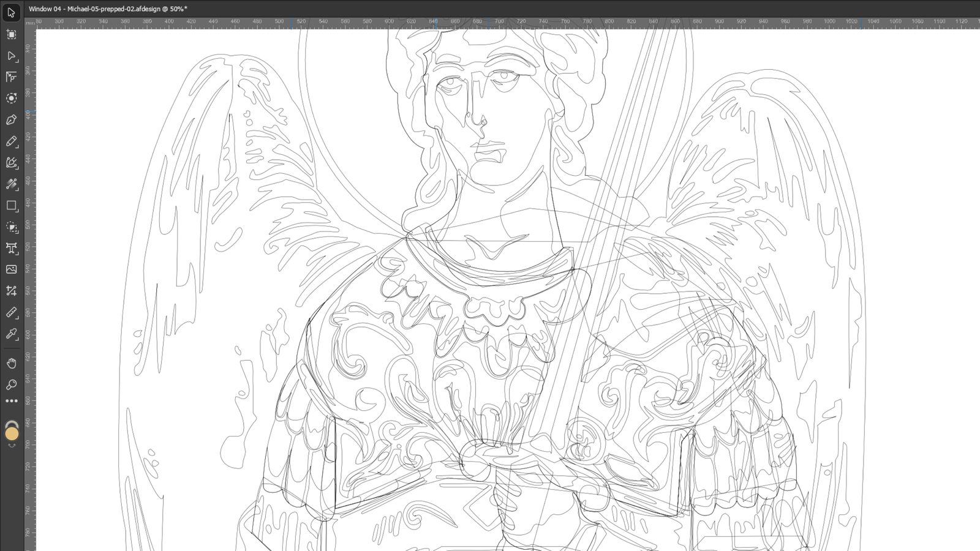Pick the Contour tool
This screenshot has height=551, width=980.
coord(11,98)
